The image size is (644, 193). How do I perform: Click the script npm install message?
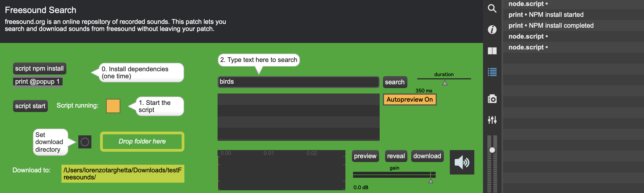(x=39, y=69)
